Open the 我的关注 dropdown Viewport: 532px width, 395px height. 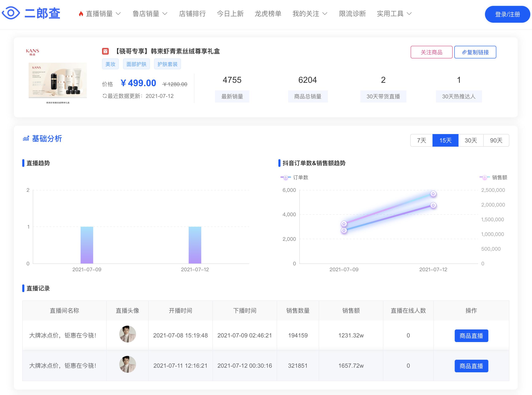point(310,14)
